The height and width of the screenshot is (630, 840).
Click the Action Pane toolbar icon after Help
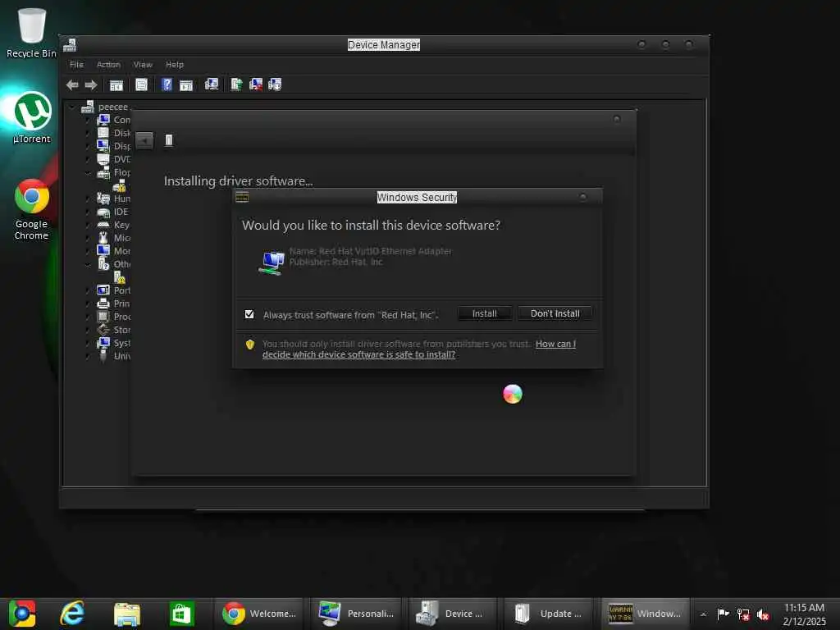pos(186,84)
